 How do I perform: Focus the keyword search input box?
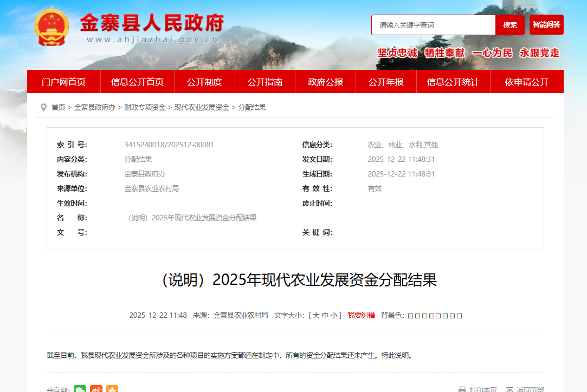pyautogui.click(x=433, y=25)
